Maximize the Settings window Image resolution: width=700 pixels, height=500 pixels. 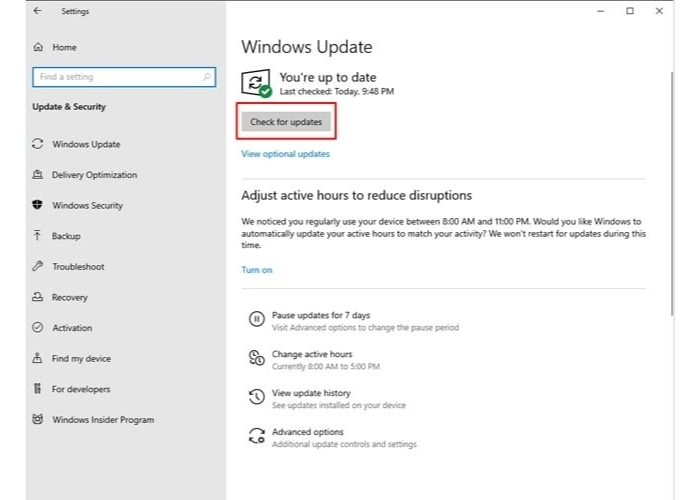(x=630, y=11)
